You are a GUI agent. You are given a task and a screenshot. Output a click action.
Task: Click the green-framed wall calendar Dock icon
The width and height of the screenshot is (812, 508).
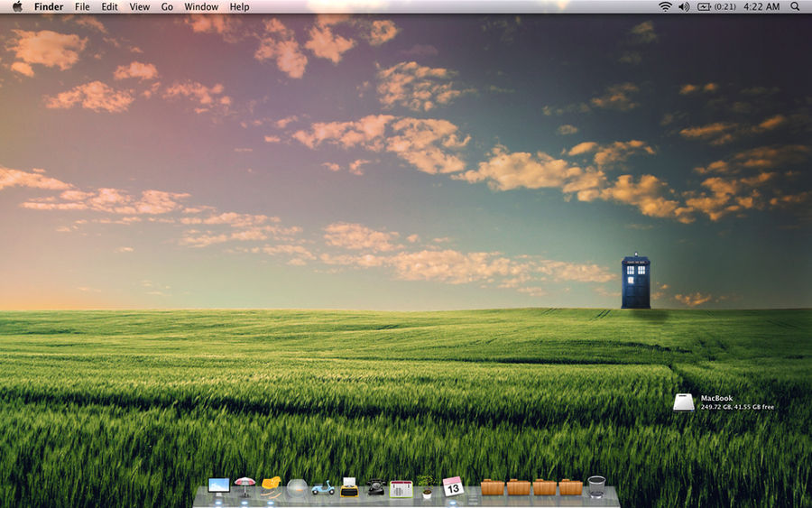[401, 488]
